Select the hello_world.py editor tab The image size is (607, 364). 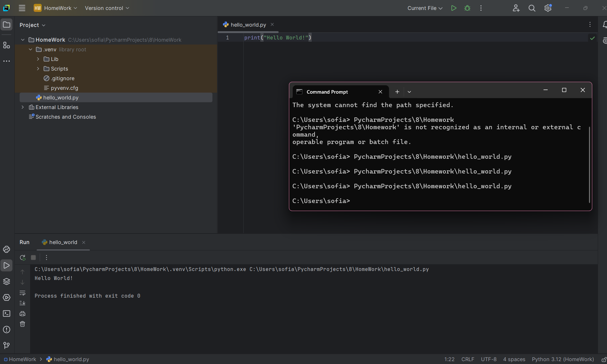click(248, 25)
